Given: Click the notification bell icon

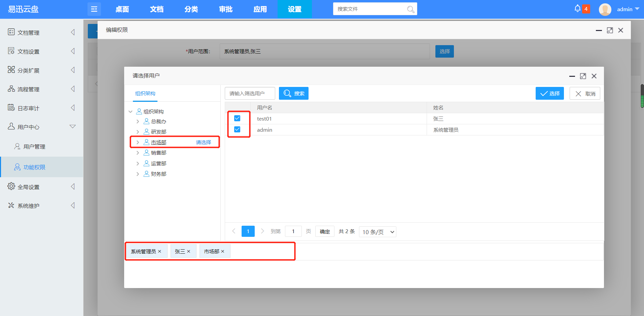Looking at the screenshot, I should coord(578,8).
